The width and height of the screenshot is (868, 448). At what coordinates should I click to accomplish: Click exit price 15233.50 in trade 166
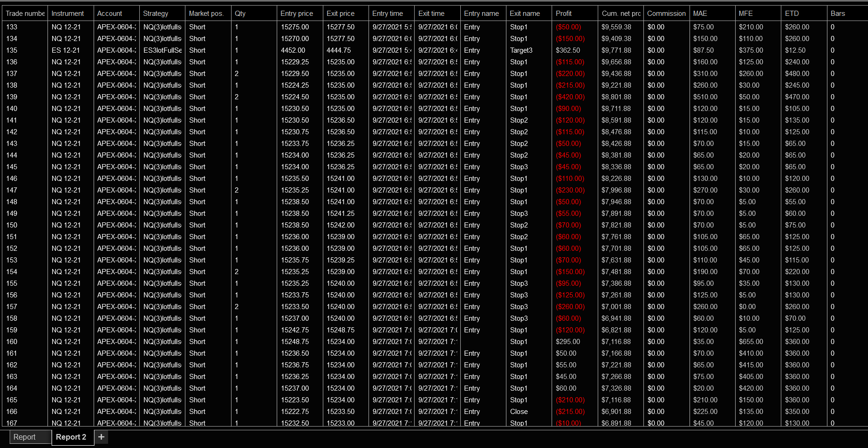341,412
